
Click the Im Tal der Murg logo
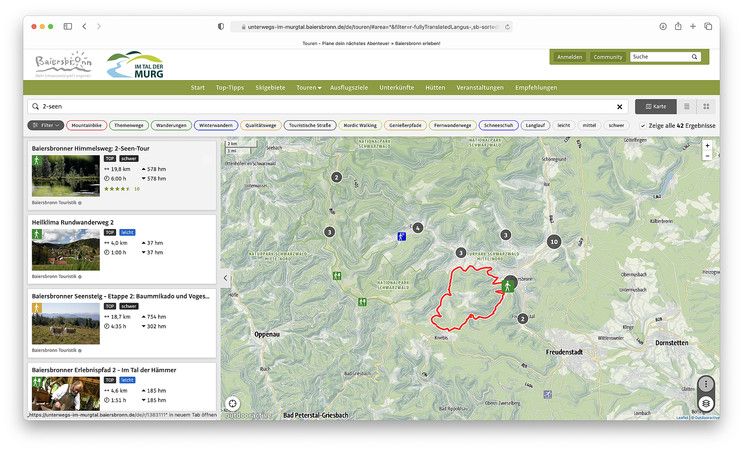[x=136, y=64]
